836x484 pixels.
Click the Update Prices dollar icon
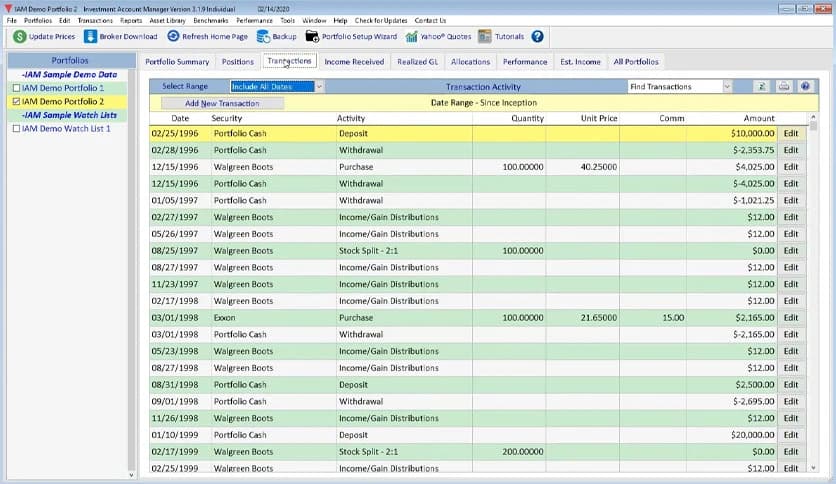point(20,36)
